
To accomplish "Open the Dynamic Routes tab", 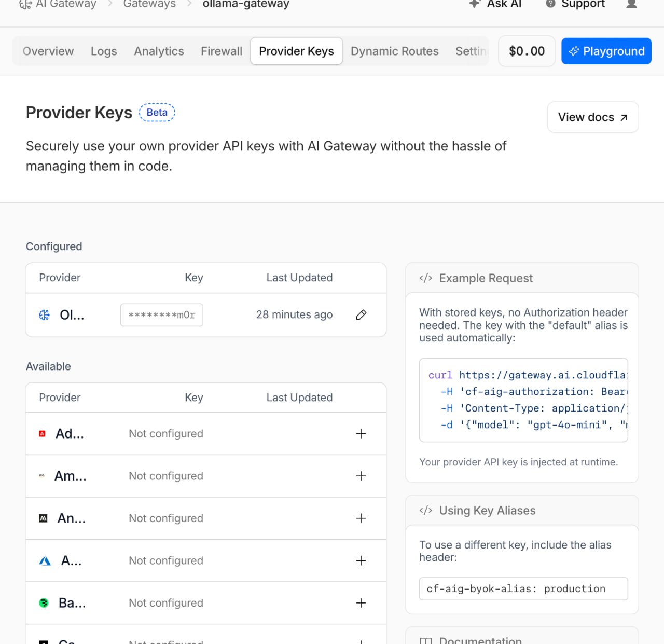I will (x=395, y=51).
